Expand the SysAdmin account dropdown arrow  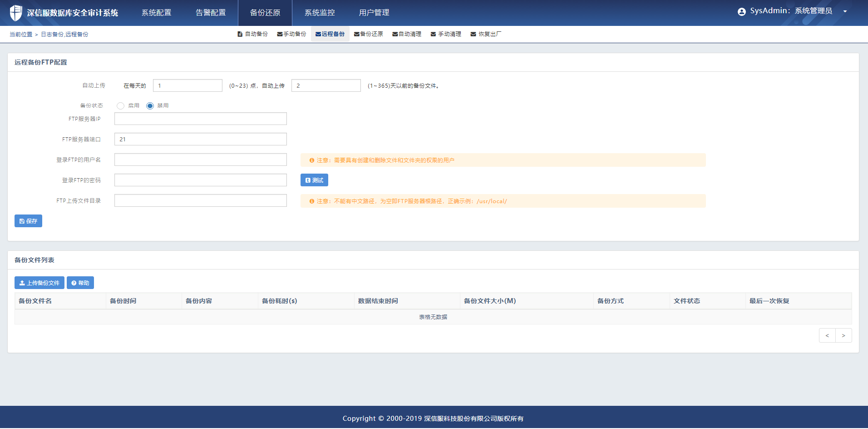(x=845, y=12)
